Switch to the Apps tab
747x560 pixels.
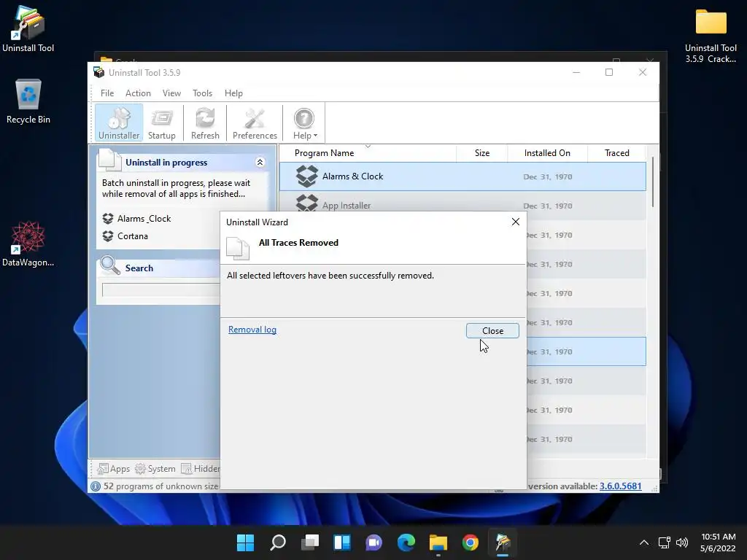[x=113, y=469]
